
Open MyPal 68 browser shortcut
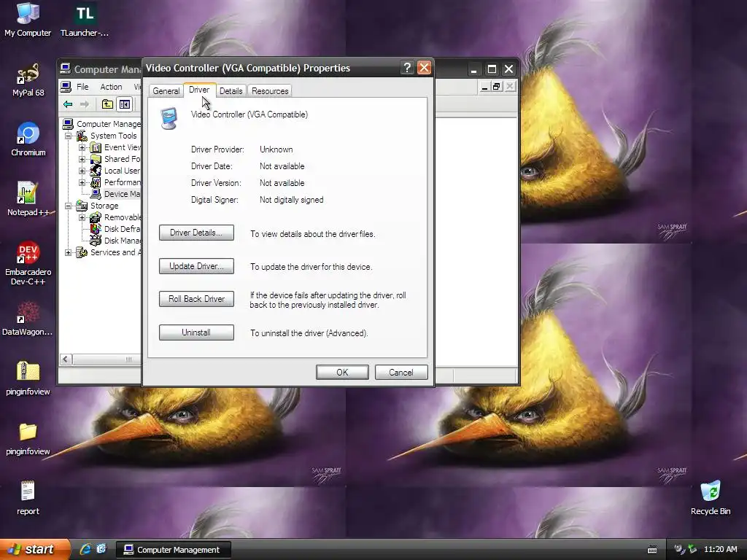28,79
